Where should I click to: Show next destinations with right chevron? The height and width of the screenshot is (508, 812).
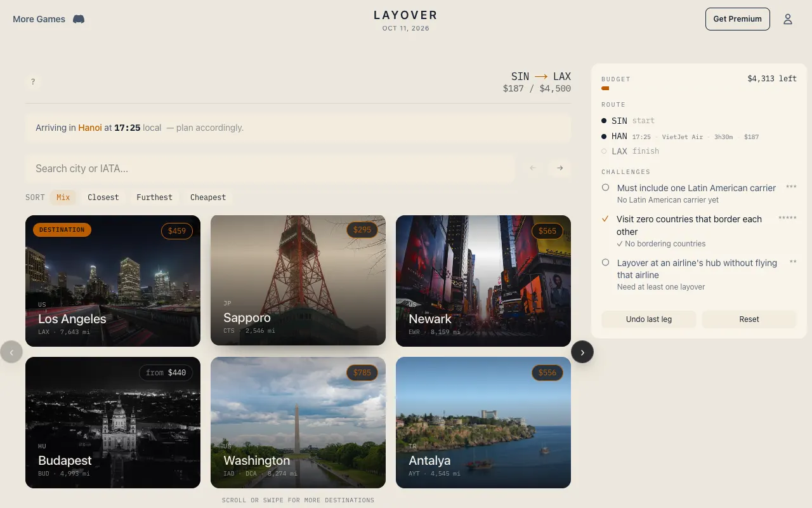[x=582, y=352]
